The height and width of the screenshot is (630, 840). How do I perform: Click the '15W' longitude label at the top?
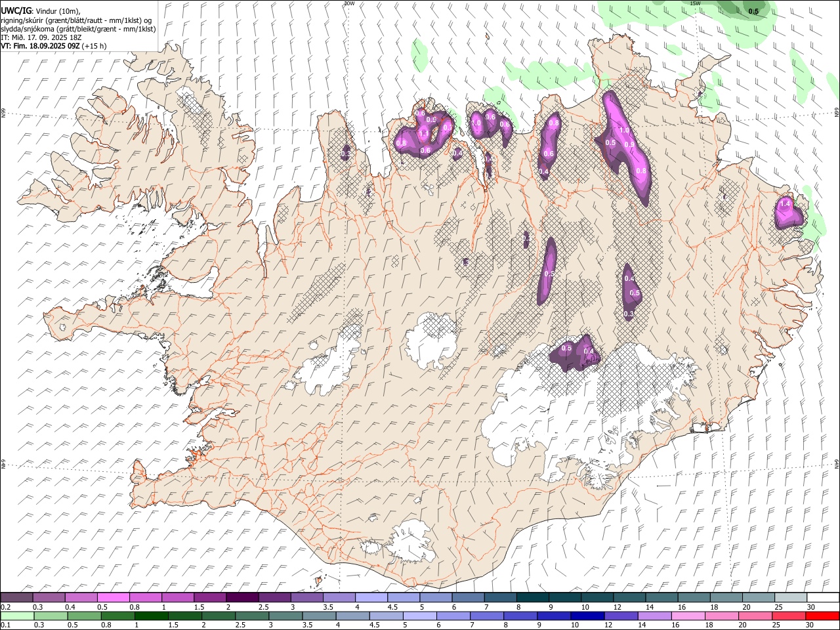click(x=696, y=3)
